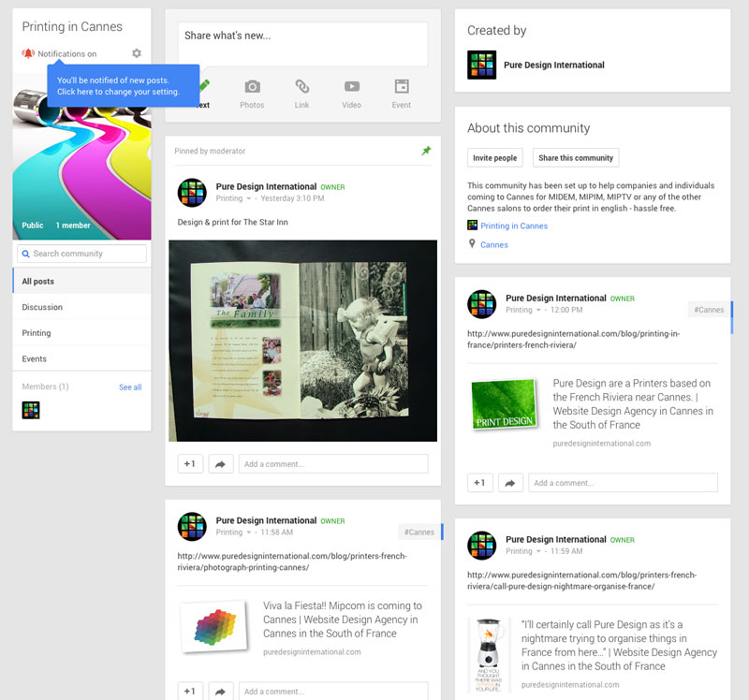The image size is (749, 700).
Task: Open Viva la Fiesta!! Mipcom article title
Action: point(343,620)
